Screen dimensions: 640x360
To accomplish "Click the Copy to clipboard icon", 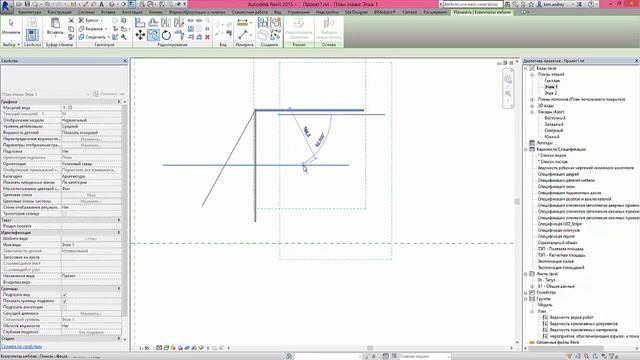I will pos(71,29).
